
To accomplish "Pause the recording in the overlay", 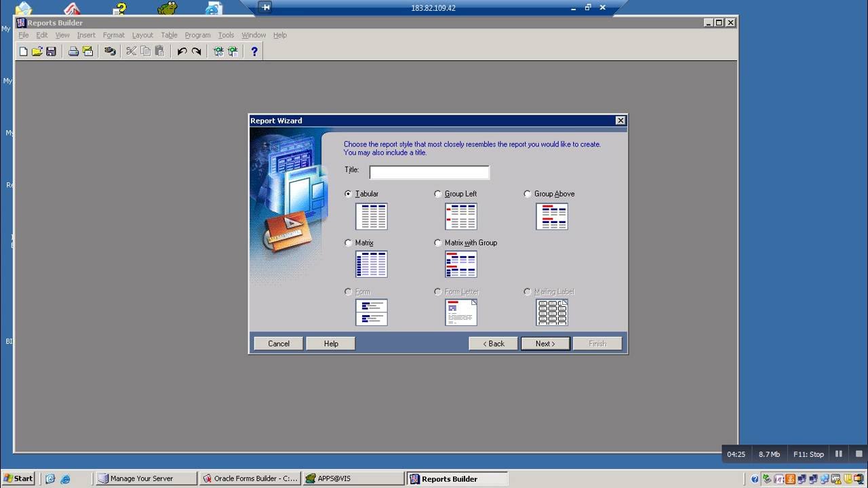I will (x=839, y=454).
